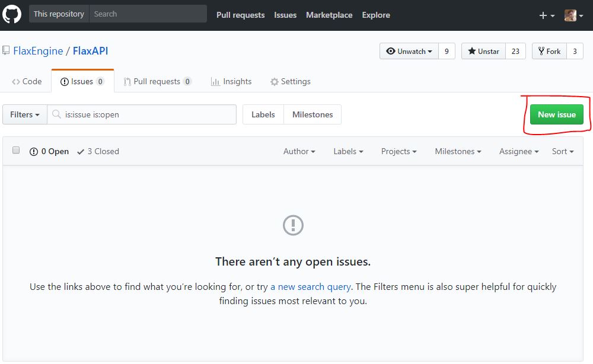Click the repository book icon beside FlaxEngine

pos(6,50)
